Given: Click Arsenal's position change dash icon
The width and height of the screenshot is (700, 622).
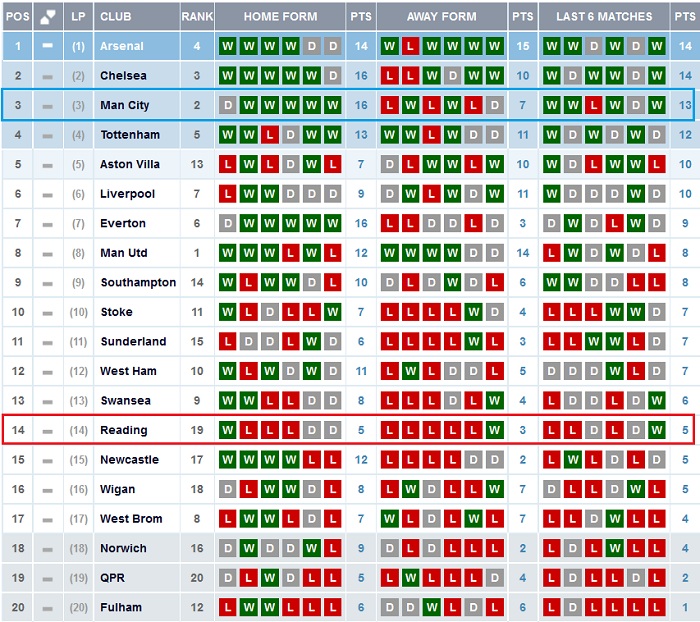Looking at the screenshot, I should pos(48,46).
